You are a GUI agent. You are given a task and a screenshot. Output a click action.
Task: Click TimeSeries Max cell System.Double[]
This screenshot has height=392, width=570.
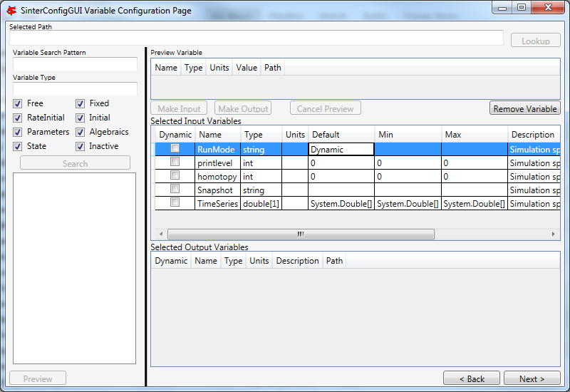pyautogui.click(x=475, y=204)
